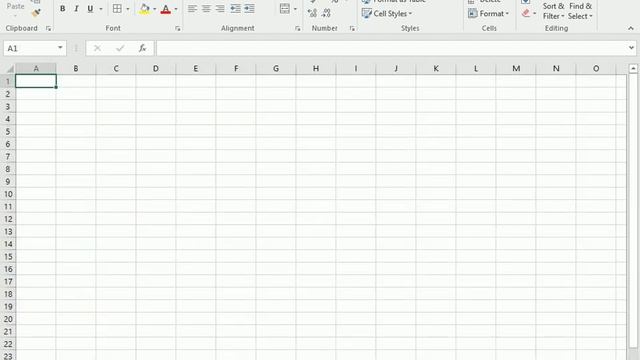Decrease decimal places

326,13
